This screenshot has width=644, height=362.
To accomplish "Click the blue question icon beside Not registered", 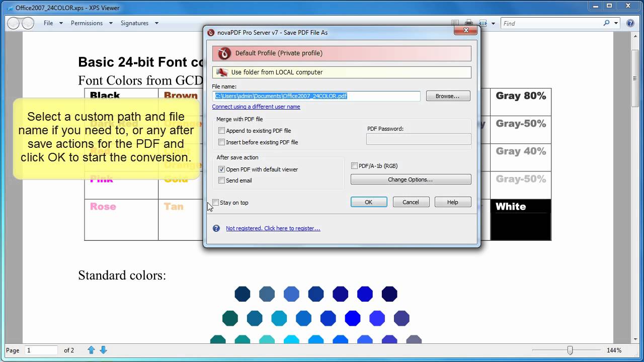I will click(x=216, y=228).
